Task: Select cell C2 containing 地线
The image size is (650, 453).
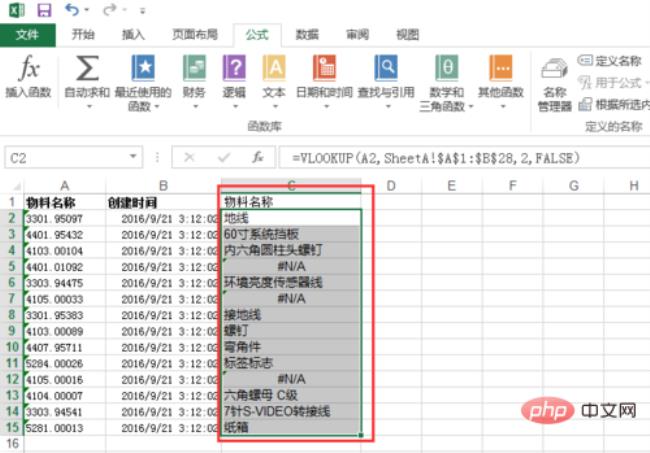Action: point(291,218)
